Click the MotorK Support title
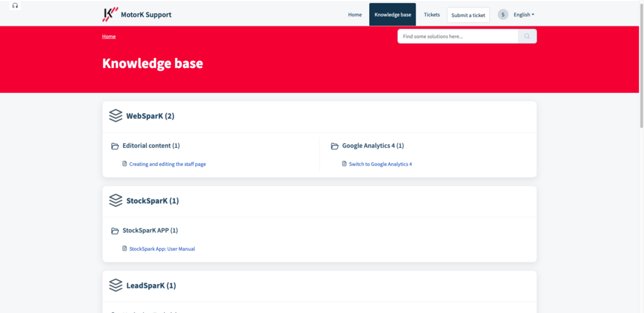Image resolution: width=644 pixels, height=313 pixels. pos(146,14)
